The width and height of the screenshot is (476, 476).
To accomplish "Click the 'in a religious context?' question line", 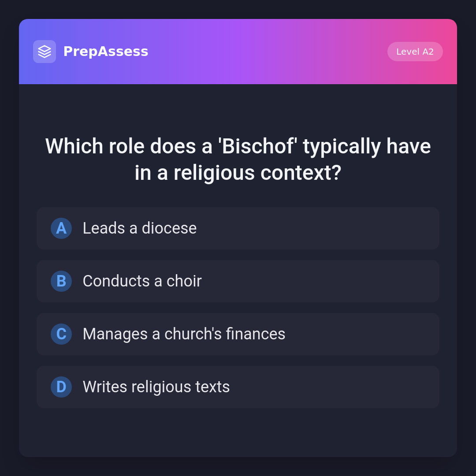I will 238,173.
